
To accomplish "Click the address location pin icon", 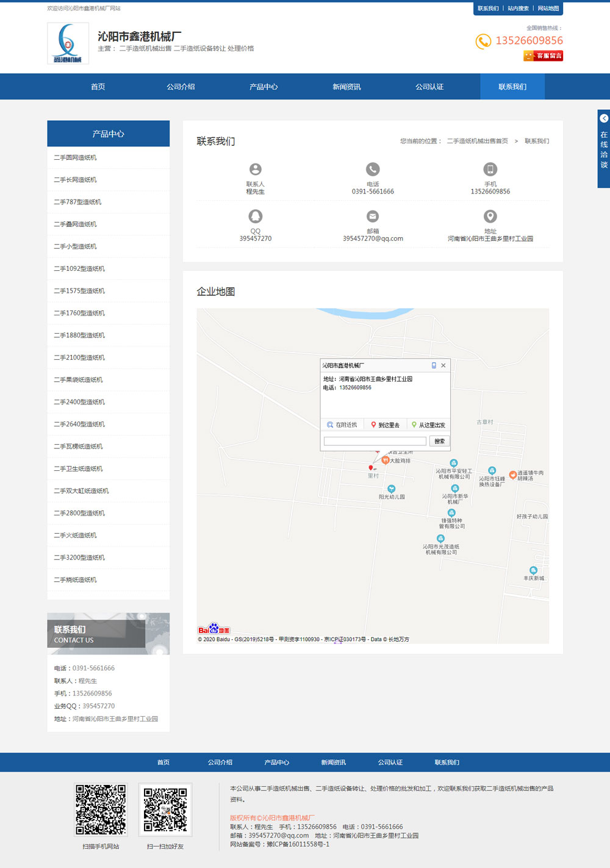I will [490, 216].
